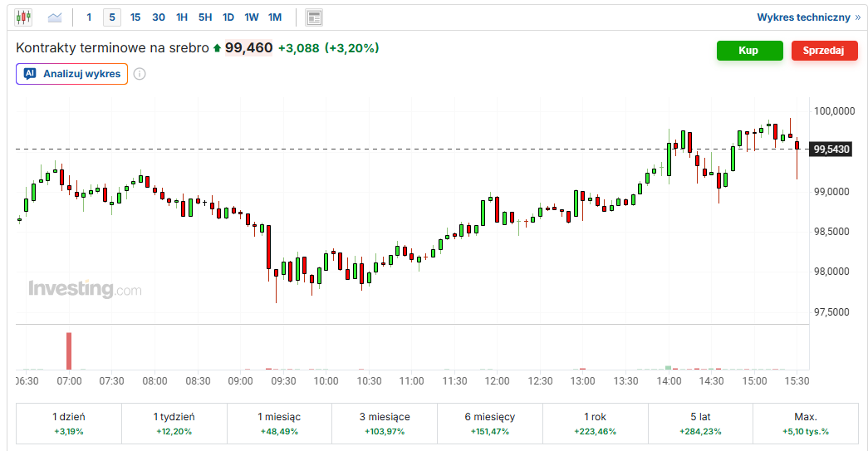
Task: Click the green Kup button
Action: tap(749, 51)
